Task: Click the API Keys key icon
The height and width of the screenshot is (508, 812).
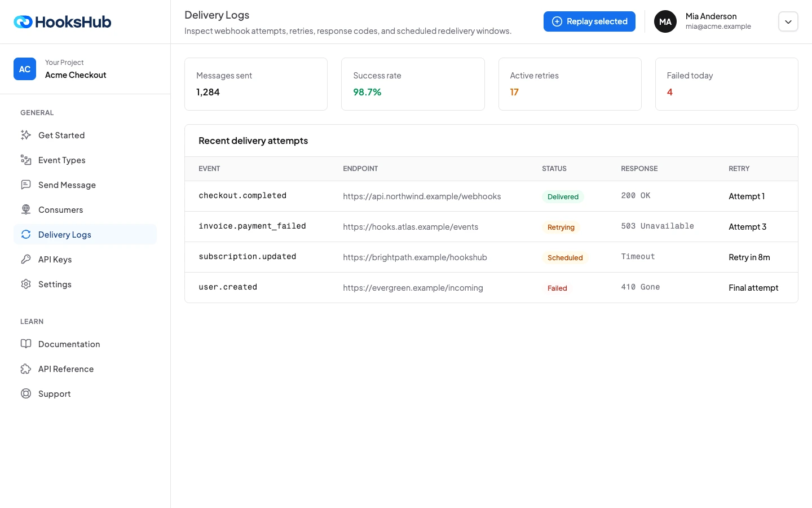Action: (26, 259)
